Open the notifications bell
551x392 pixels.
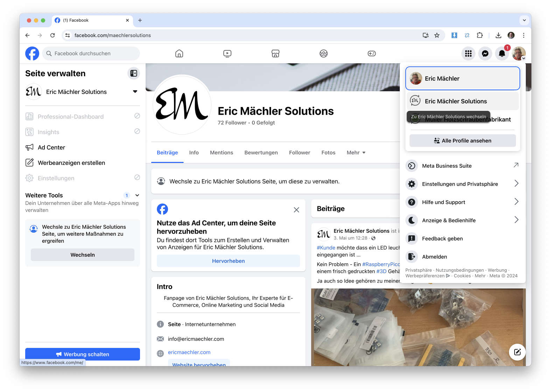(502, 54)
